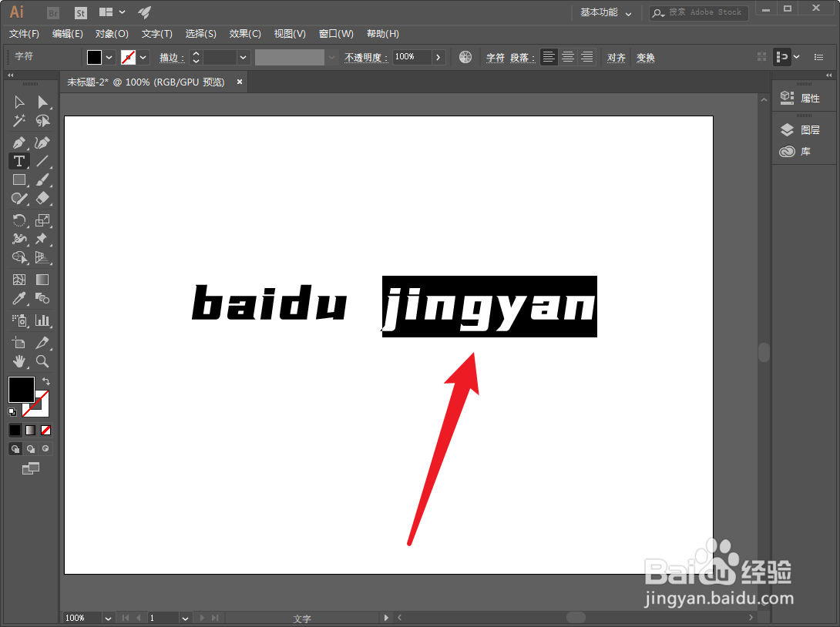Open the 文件(F) menu
840x627 pixels.
(x=24, y=34)
